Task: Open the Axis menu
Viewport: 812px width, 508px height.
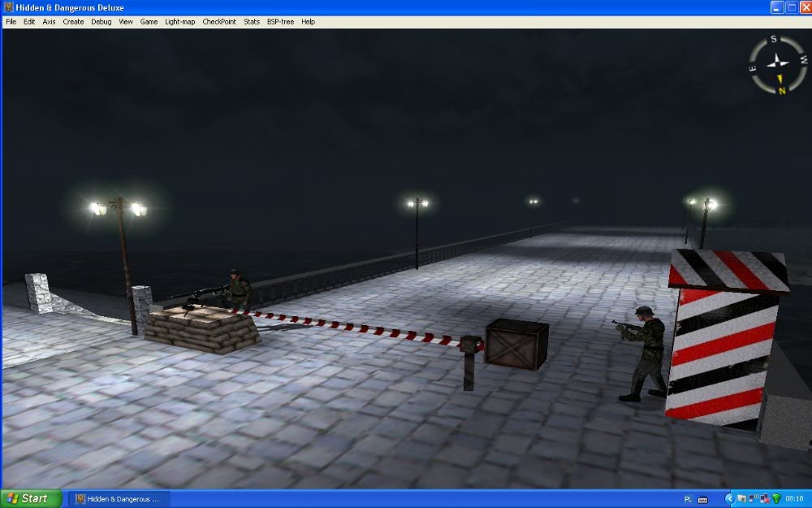Action: tap(50, 22)
